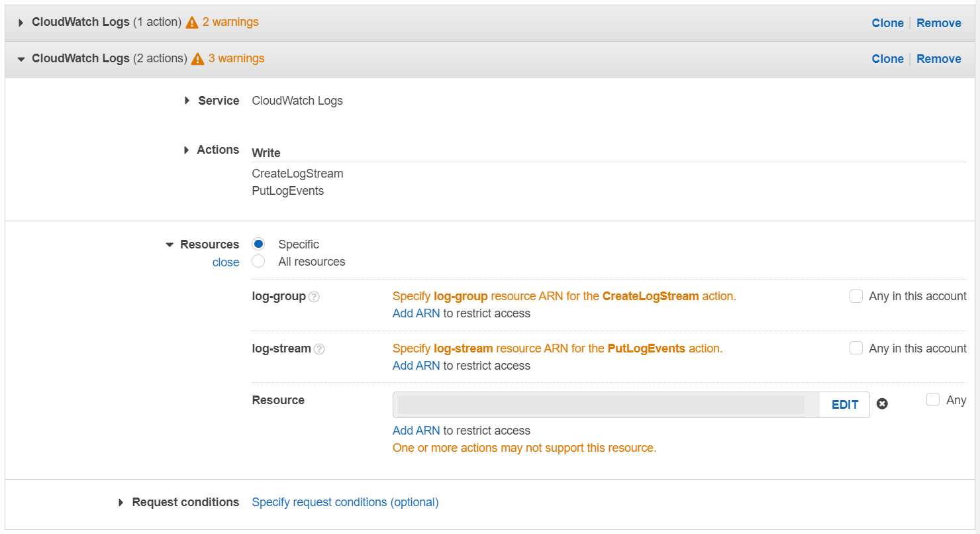Click 'Add ARN' under log-group
The height and width of the screenshot is (534, 980).
click(x=416, y=313)
